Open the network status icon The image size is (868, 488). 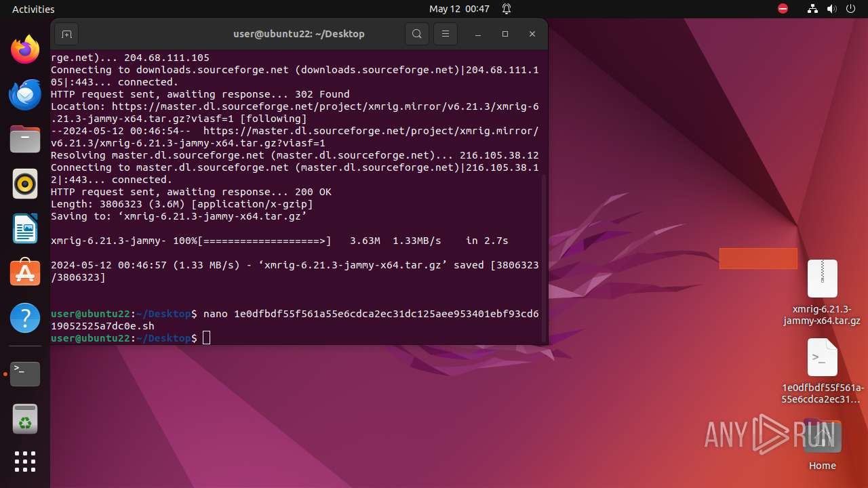click(812, 9)
